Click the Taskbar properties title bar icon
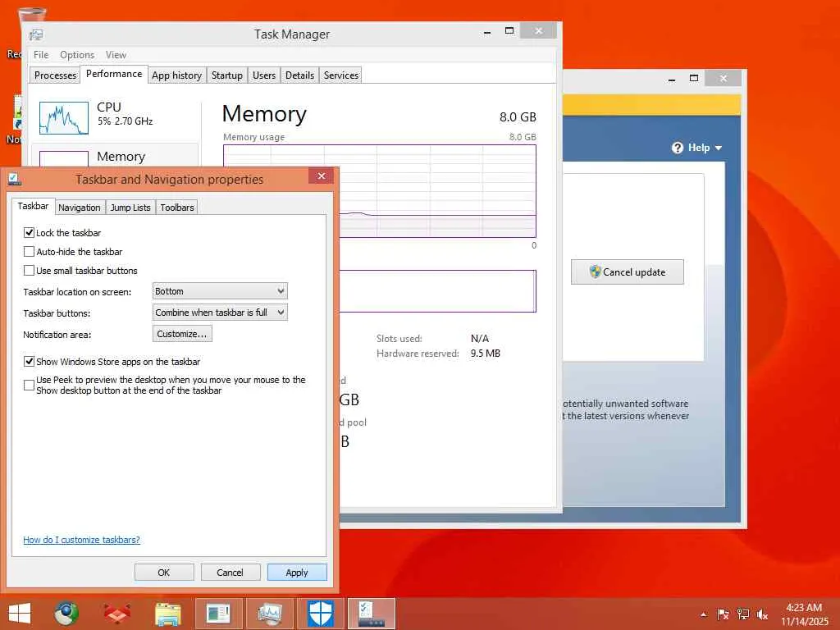The height and width of the screenshot is (630, 840). (15, 179)
